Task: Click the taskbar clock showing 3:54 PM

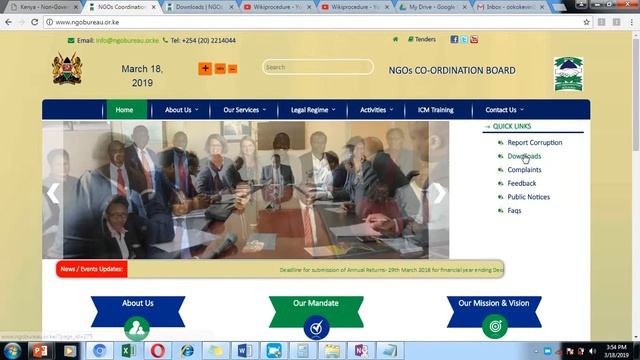Action: pos(616,351)
